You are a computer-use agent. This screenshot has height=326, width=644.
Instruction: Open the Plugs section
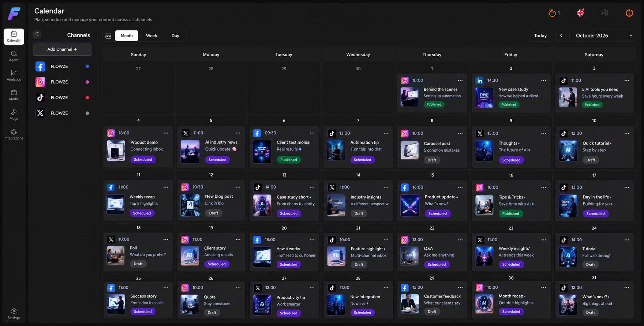point(14,115)
